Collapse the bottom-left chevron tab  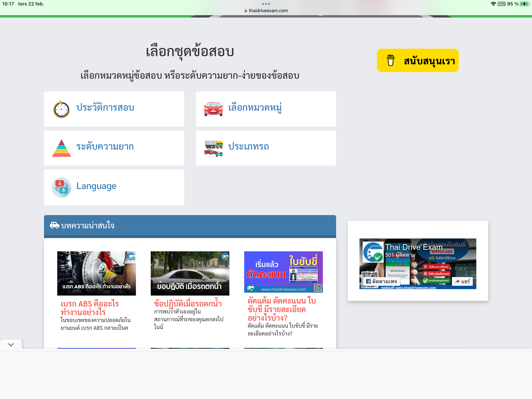(11, 344)
